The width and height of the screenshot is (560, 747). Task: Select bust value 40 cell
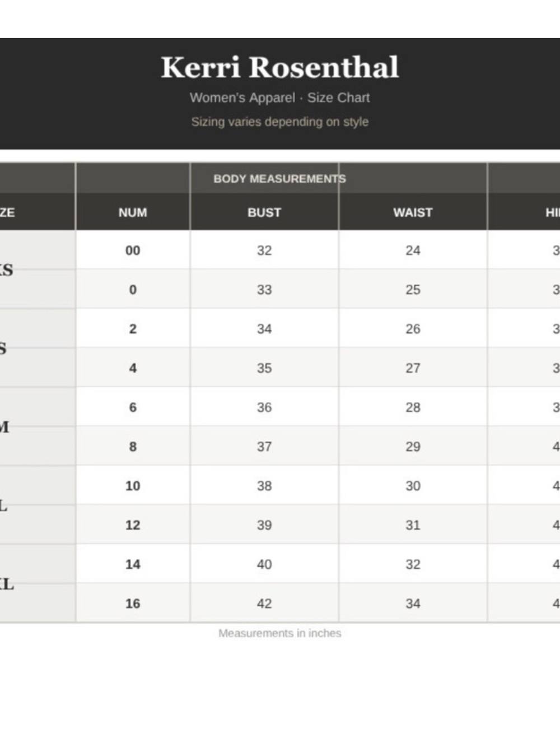coord(264,564)
